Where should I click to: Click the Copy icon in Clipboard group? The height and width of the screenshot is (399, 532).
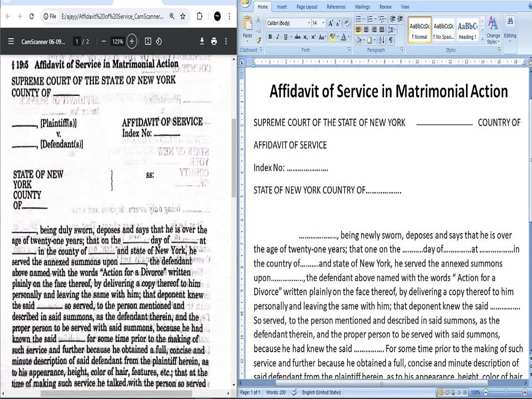point(258,30)
